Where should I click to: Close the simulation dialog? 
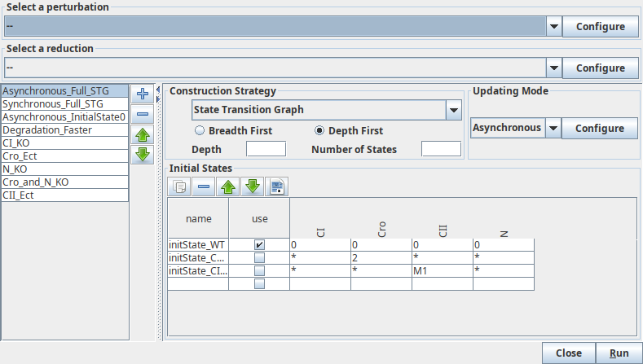click(569, 353)
